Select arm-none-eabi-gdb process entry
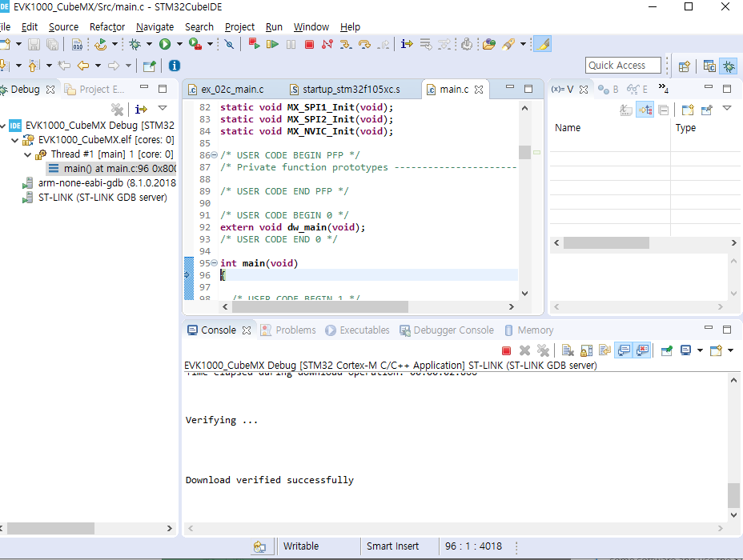 [x=99, y=183]
